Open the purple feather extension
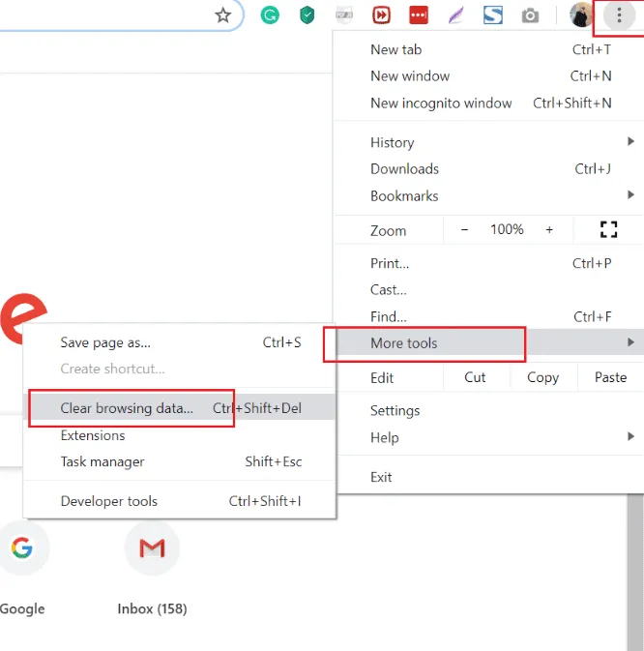This screenshot has width=644, height=651. point(455,15)
